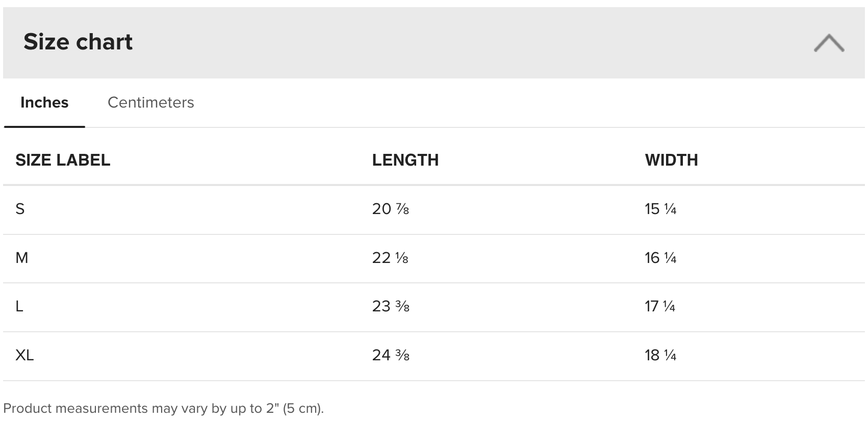868x424 pixels.
Task: Click the LENGTH column header
Action: pyautogui.click(x=405, y=160)
